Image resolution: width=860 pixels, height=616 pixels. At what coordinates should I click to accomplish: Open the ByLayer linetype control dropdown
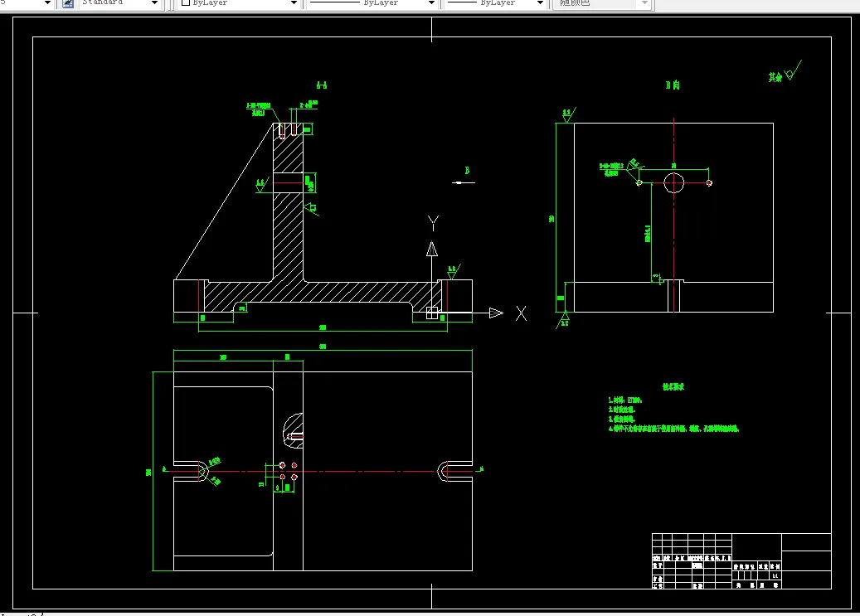click(431, 3)
